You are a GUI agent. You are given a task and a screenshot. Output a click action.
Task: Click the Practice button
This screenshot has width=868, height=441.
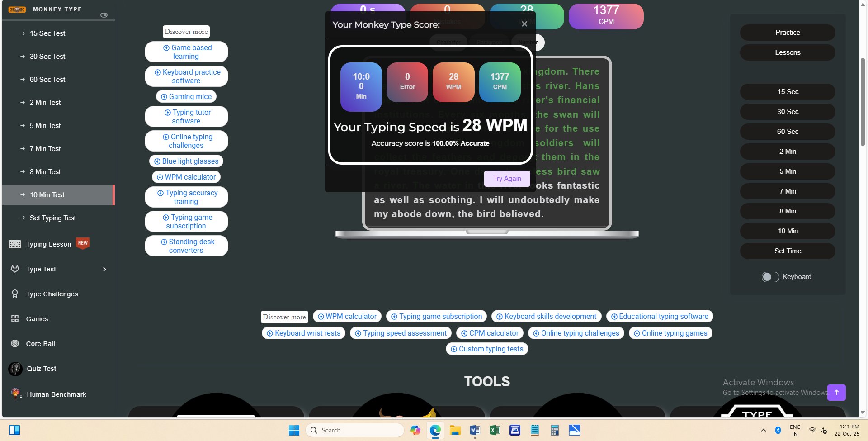(x=787, y=33)
